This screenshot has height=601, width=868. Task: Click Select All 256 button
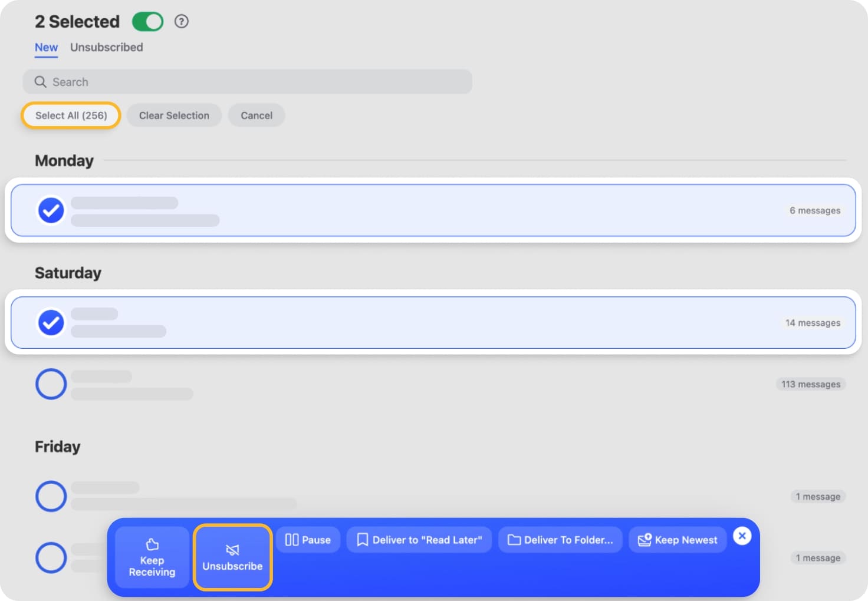click(71, 115)
